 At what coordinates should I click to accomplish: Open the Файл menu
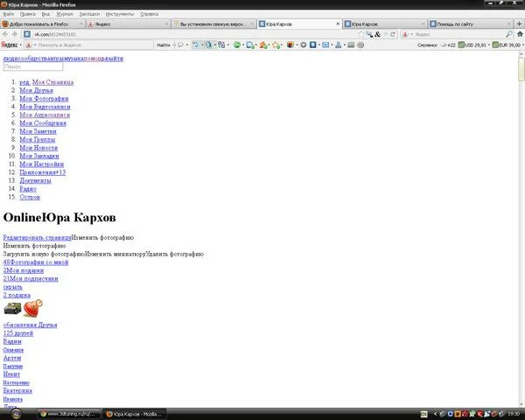point(9,14)
